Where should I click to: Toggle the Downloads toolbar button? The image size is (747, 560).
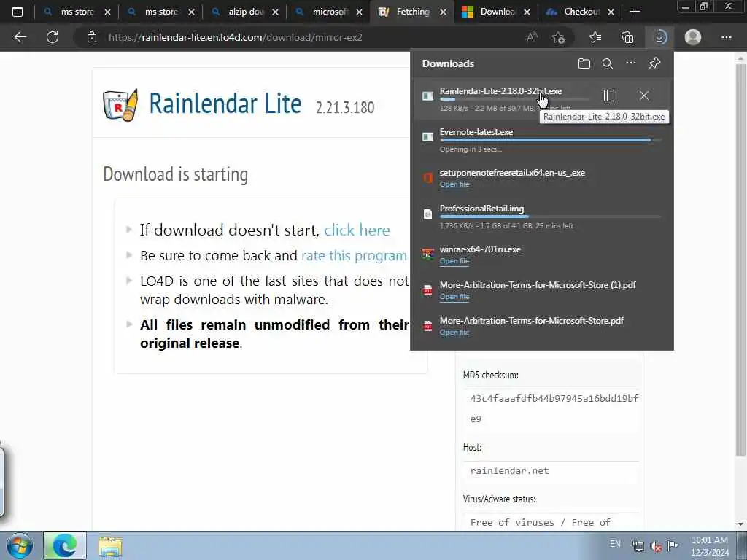pos(659,37)
